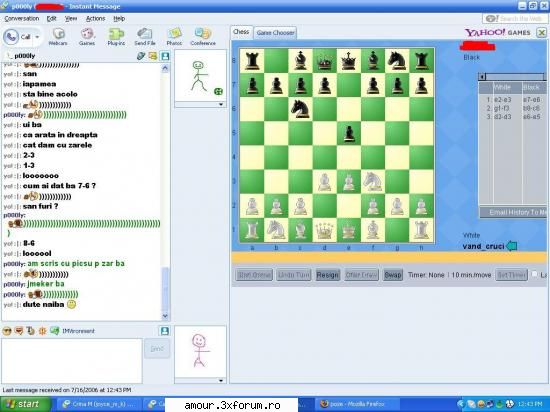Toggle own avatar display near Send

[x=165, y=331]
